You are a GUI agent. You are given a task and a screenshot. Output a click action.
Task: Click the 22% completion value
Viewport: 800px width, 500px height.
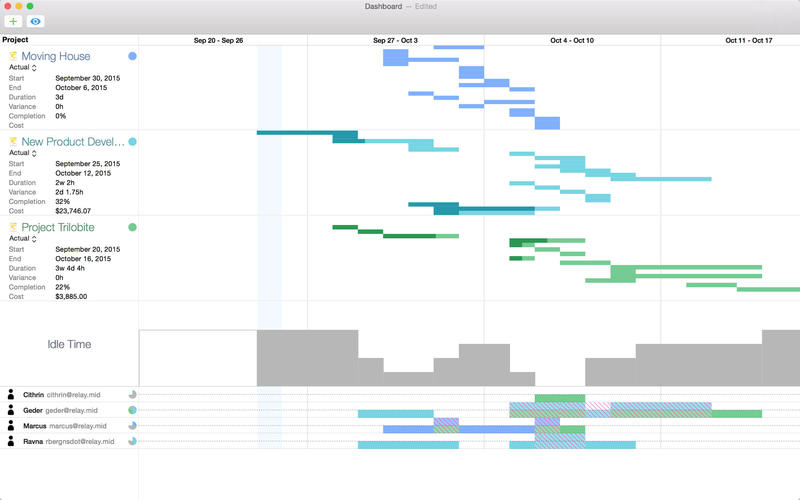62,287
